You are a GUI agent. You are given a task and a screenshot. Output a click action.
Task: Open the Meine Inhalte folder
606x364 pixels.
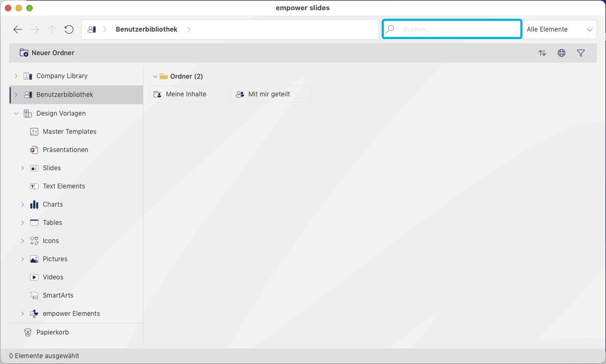(188, 94)
